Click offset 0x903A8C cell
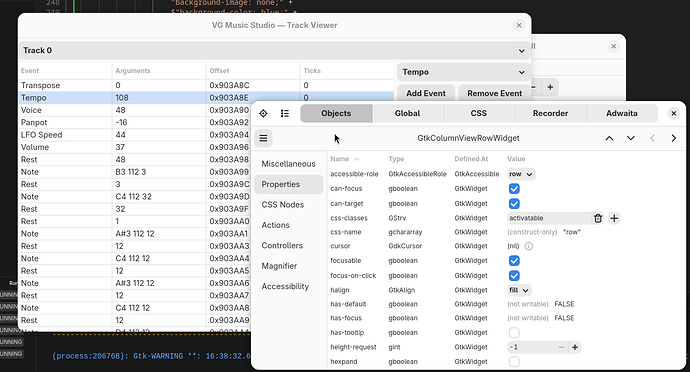The height and width of the screenshot is (372, 690). pyautogui.click(x=229, y=85)
